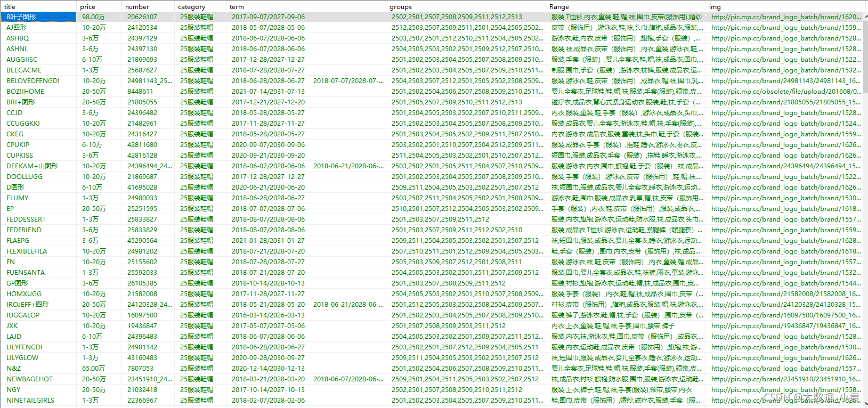Click the img URL in the BOZIIHOME row
The height and width of the screenshot is (408, 868).
[786, 91]
